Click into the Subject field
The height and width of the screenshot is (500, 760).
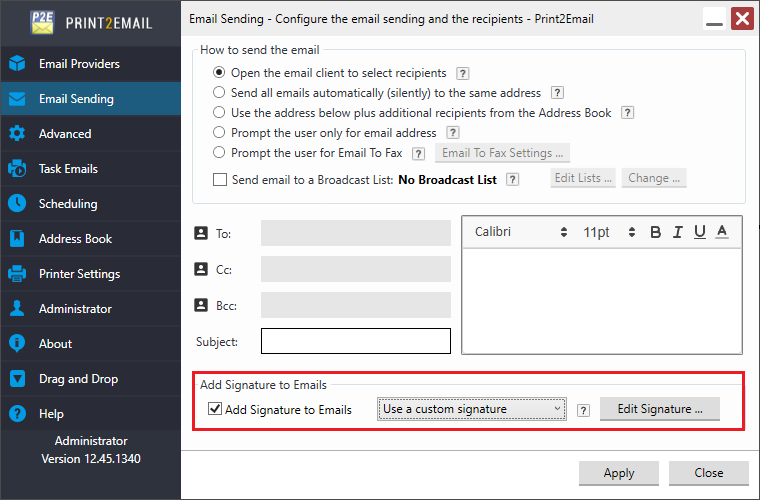[x=356, y=341]
